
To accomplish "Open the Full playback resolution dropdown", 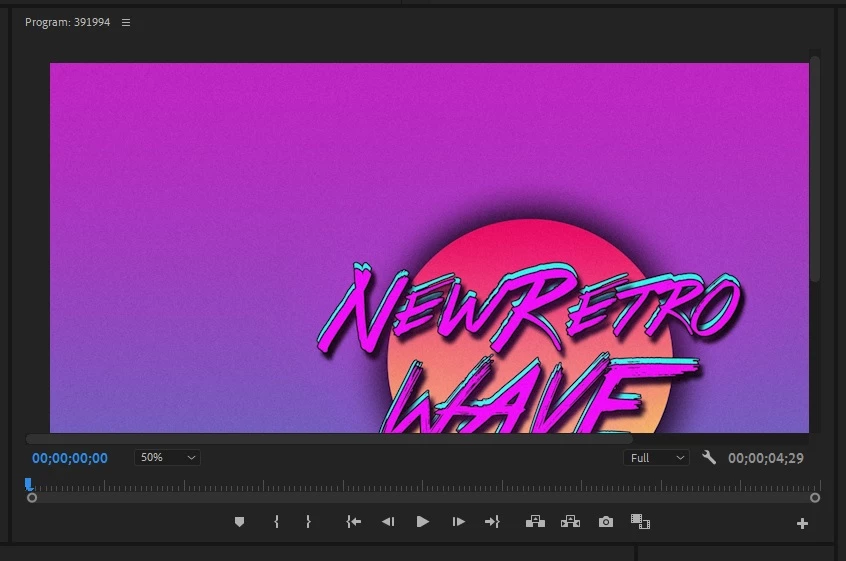I will [656, 458].
